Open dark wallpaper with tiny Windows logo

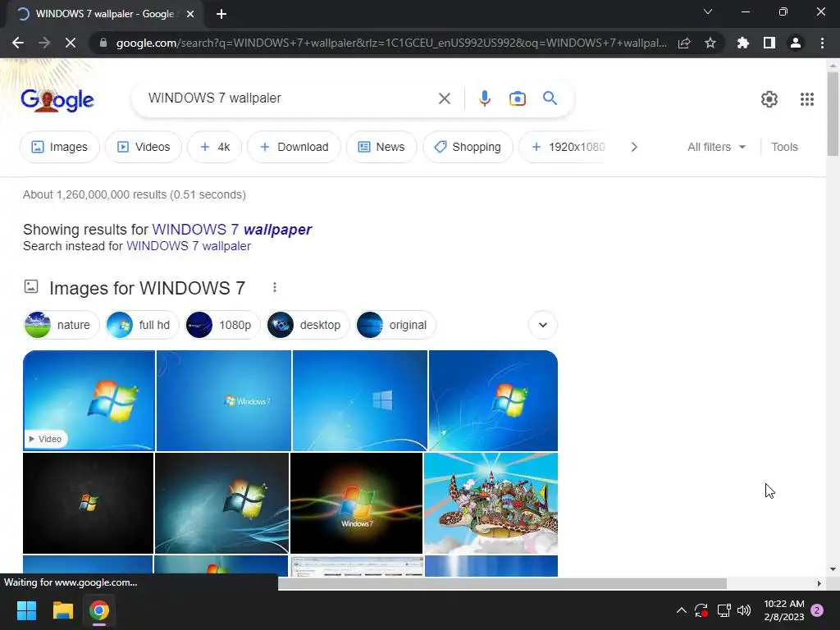89,503
